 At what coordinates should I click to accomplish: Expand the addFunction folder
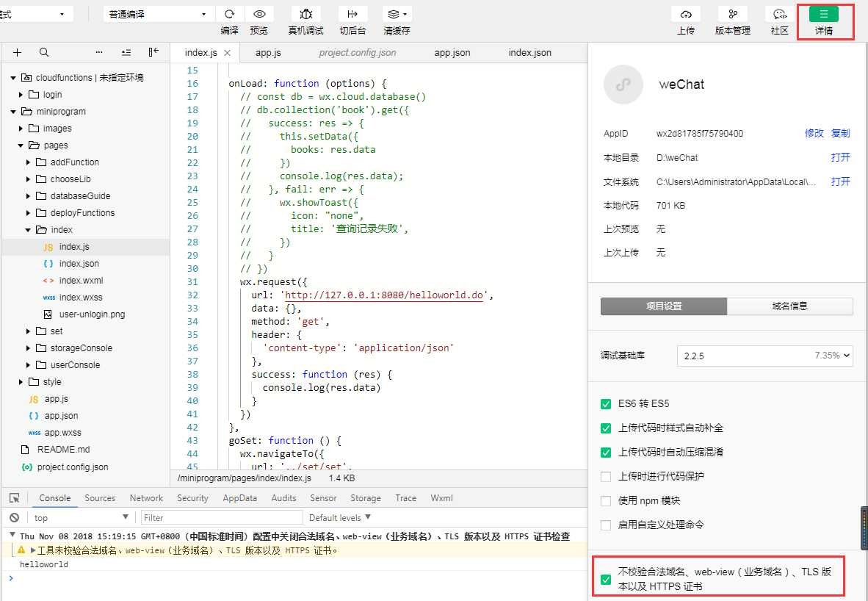pos(28,162)
